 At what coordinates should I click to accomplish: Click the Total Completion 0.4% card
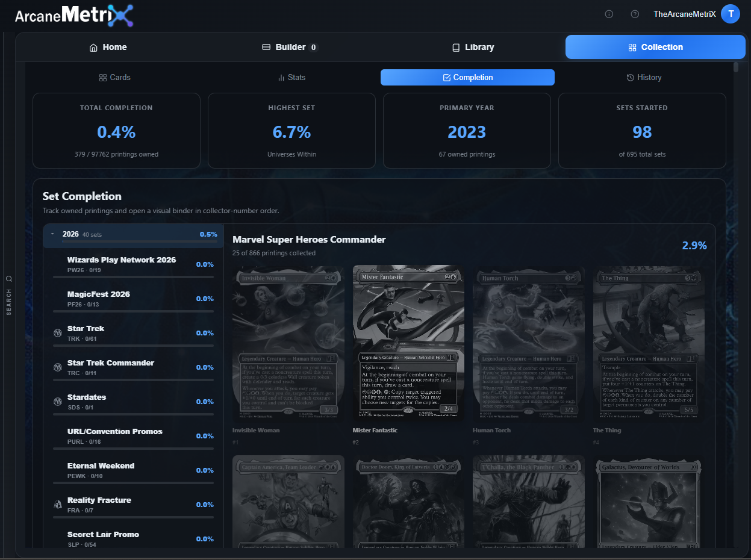tap(116, 131)
